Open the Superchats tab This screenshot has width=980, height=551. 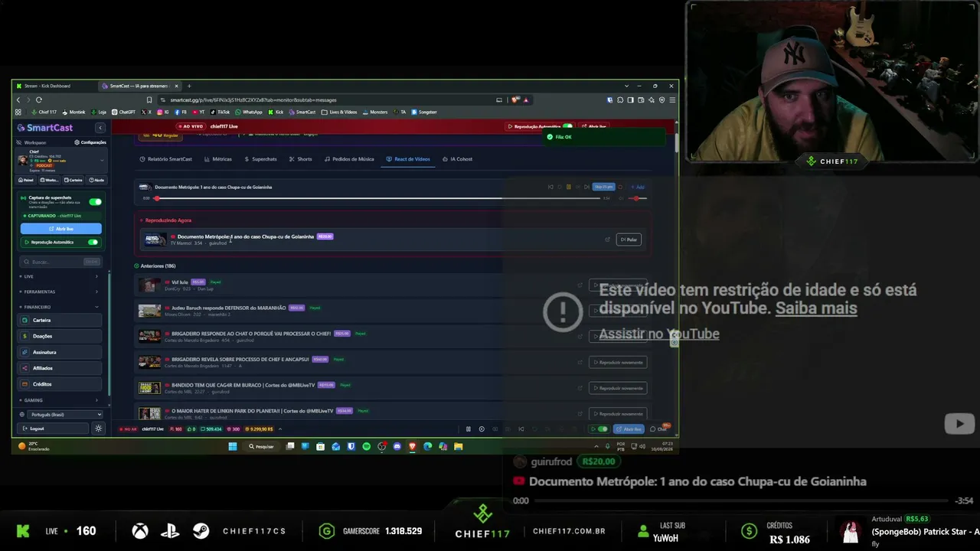260,159
